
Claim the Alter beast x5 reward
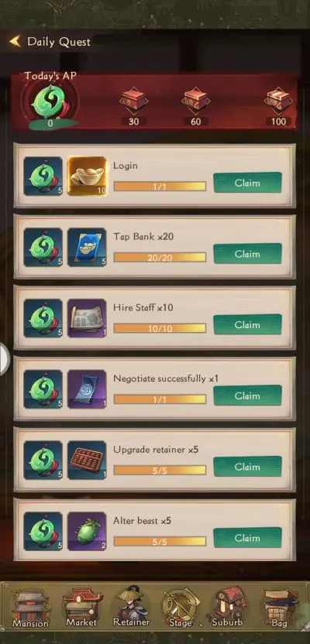click(247, 538)
